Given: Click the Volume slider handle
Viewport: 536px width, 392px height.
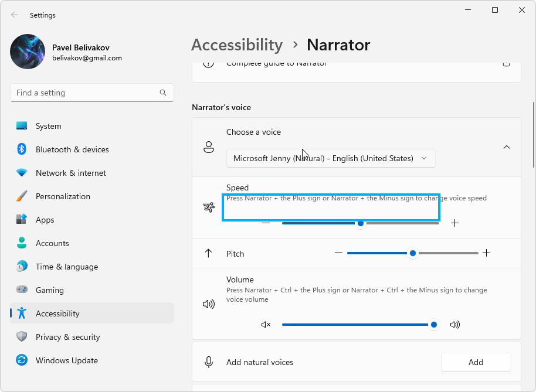Looking at the screenshot, I should tap(434, 325).
